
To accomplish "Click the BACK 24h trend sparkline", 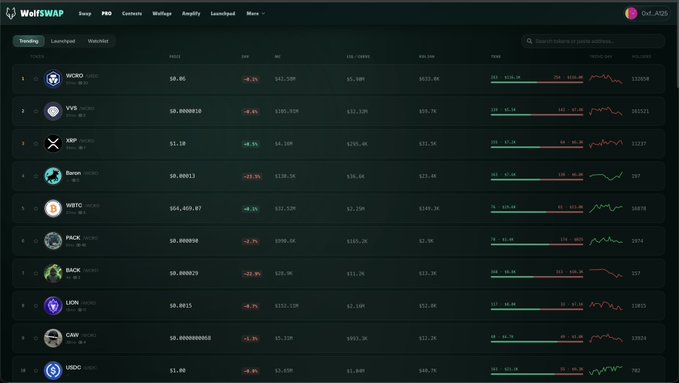I will (606, 273).
